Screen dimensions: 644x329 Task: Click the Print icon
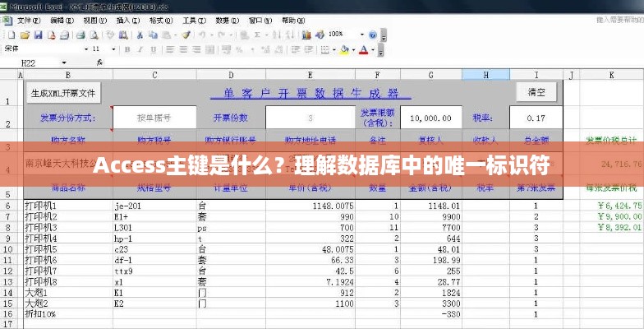[80, 35]
